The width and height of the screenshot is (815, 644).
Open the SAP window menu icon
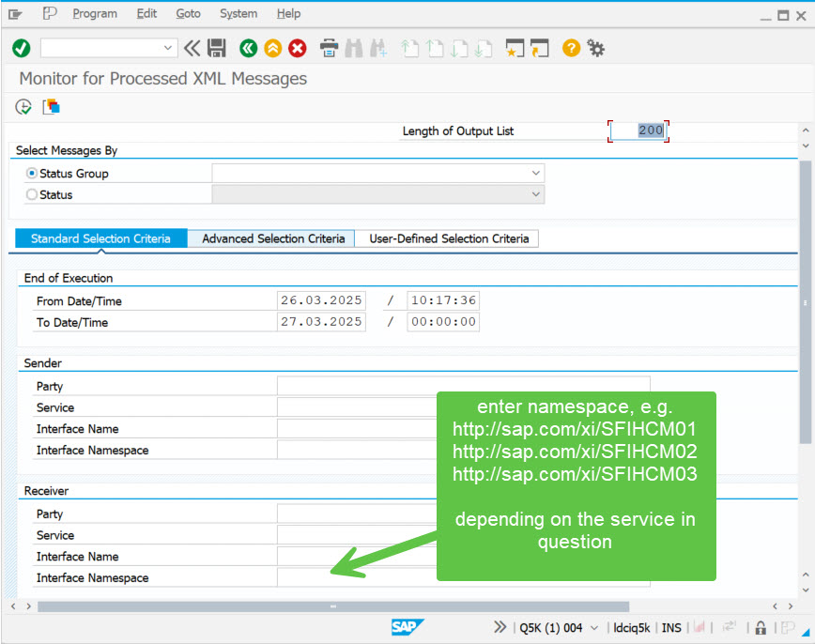[15, 14]
